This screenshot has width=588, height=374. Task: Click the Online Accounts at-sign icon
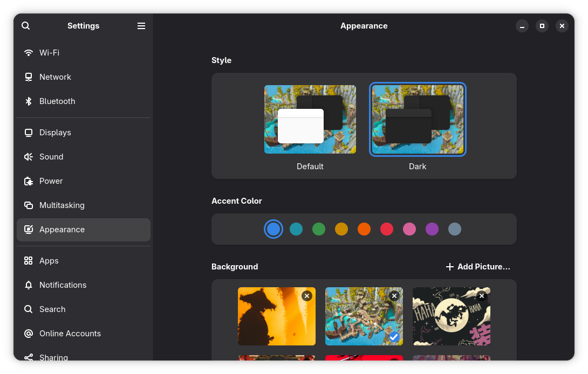(x=29, y=333)
